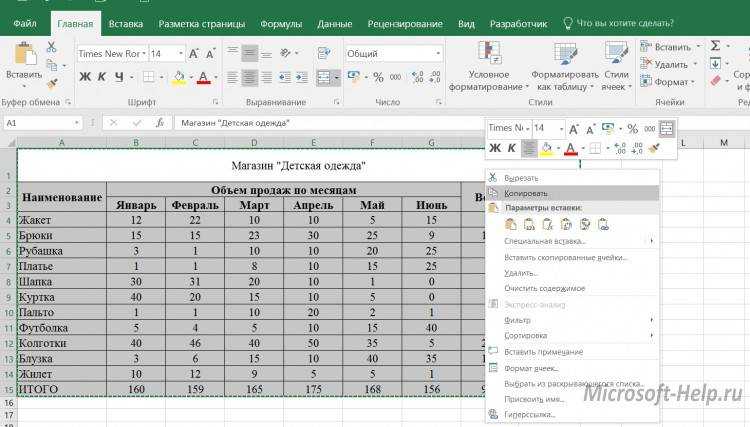
Task: Click Гиперссылка in the context menu
Action: (572, 414)
